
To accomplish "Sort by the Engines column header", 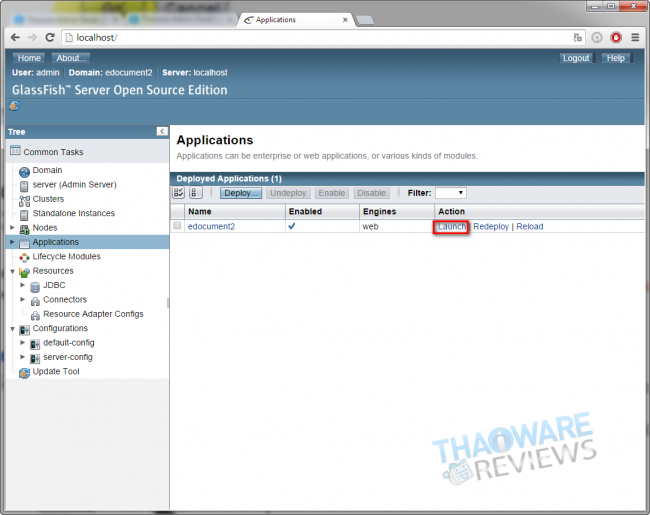I will pos(397,211).
